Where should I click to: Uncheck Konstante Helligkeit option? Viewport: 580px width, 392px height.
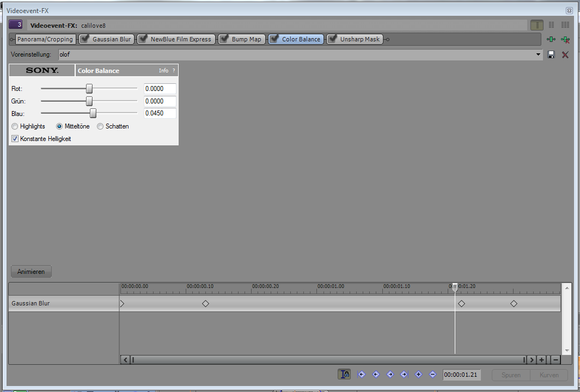[15, 139]
